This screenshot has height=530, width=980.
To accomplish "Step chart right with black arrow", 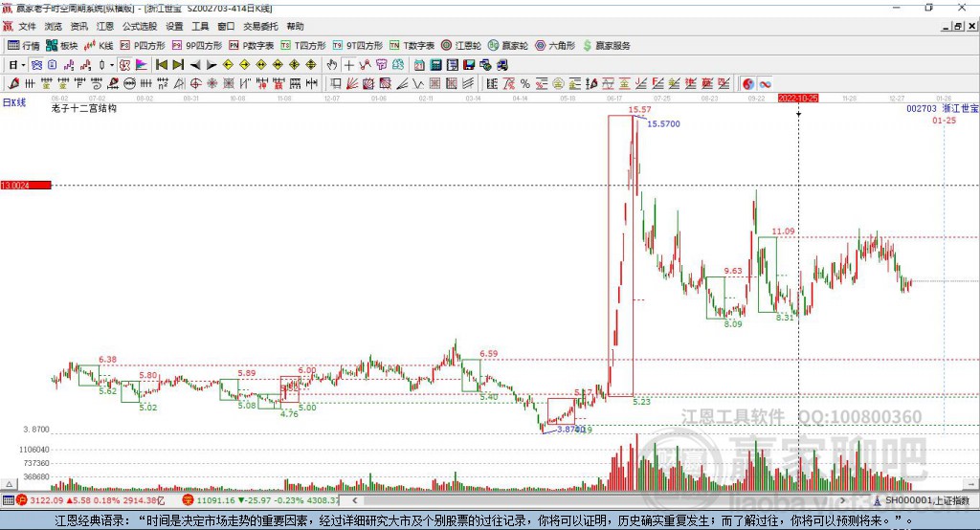I will 212,65.
